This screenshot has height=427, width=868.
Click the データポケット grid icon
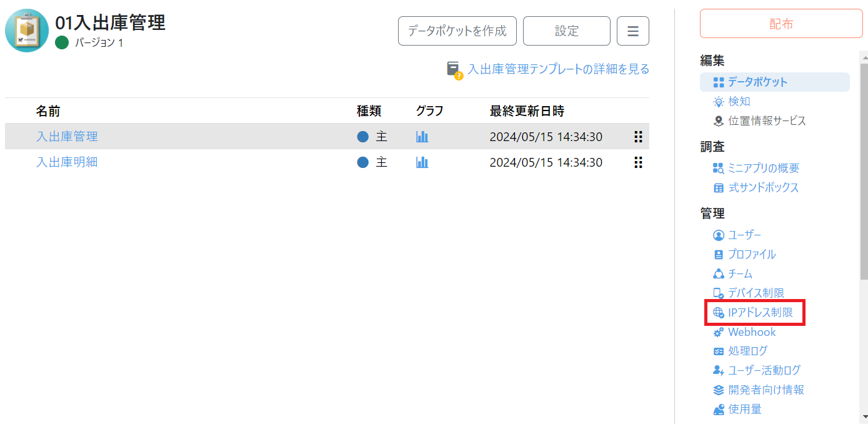(719, 82)
